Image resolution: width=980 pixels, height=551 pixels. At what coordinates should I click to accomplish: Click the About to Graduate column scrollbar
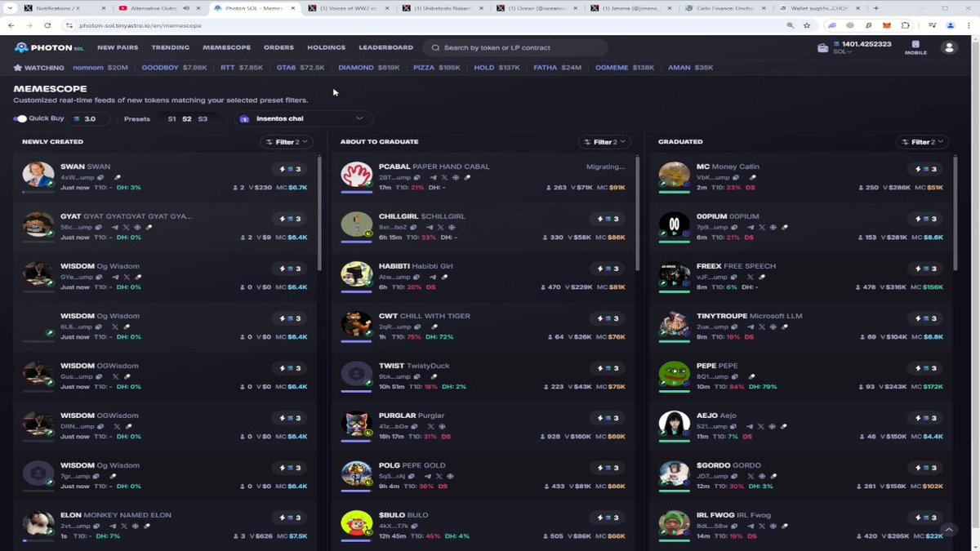(x=637, y=212)
